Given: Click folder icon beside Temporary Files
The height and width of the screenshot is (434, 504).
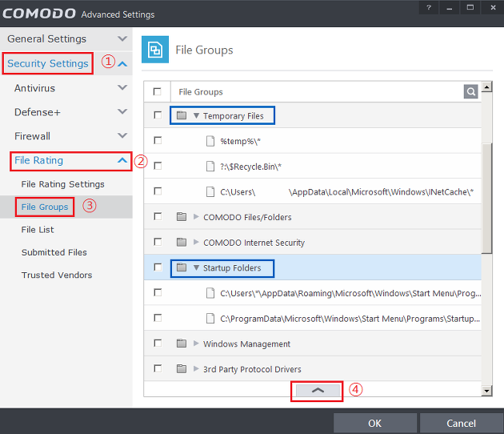Looking at the screenshot, I should click(182, 115).
